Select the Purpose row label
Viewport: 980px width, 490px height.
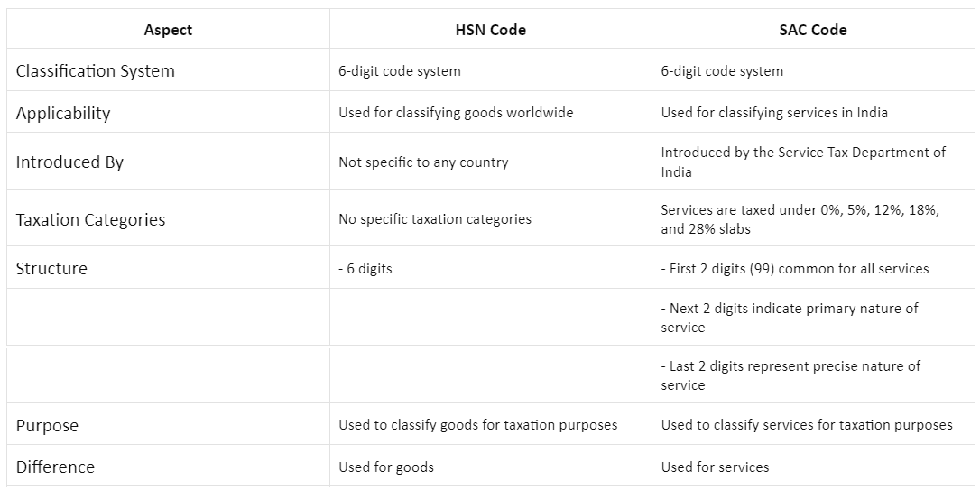click(47, 425)
